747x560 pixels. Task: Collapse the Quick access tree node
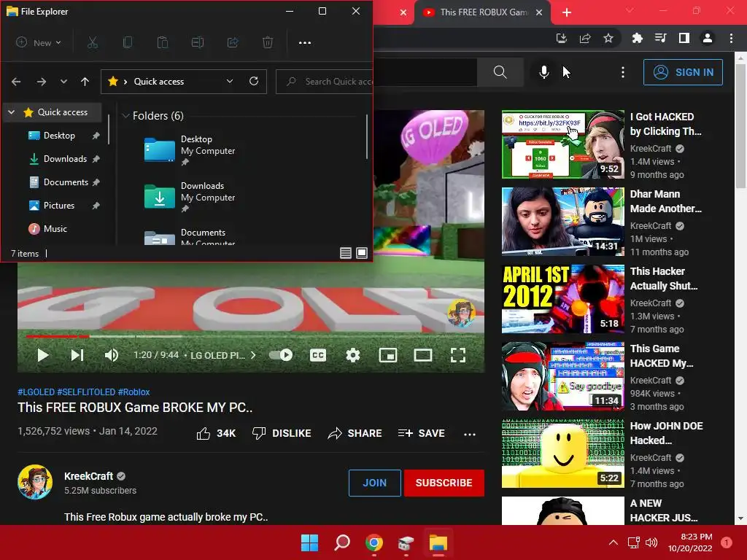[12, 112]
